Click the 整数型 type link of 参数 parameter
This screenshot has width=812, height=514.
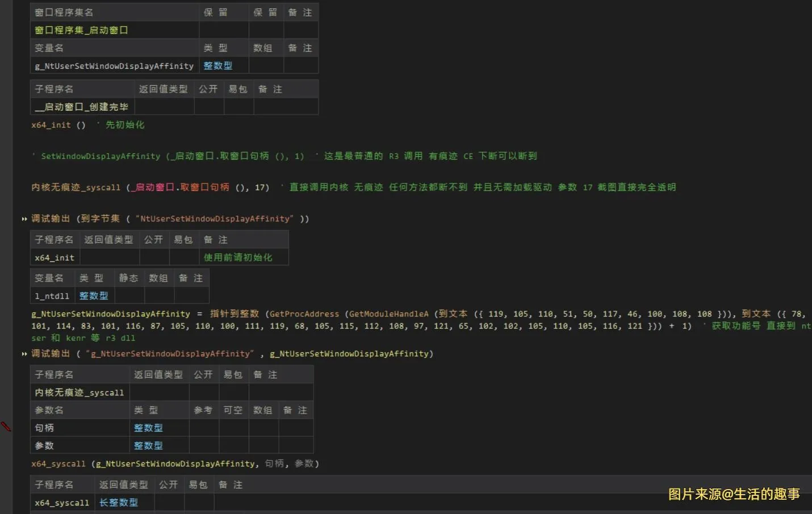[148, 445]
